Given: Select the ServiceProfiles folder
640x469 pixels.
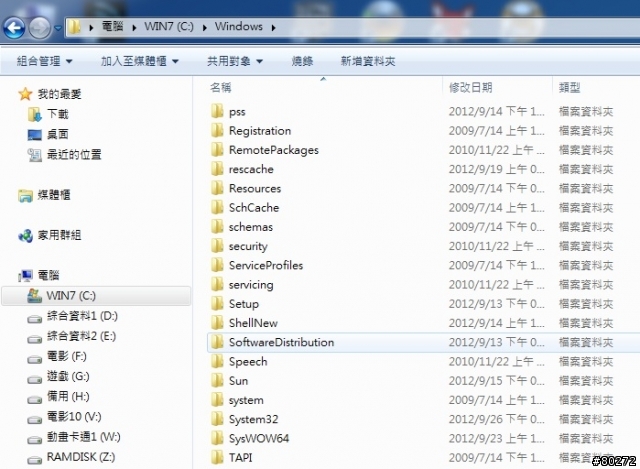Looking at the screenshot, I should tap(257, 265).
